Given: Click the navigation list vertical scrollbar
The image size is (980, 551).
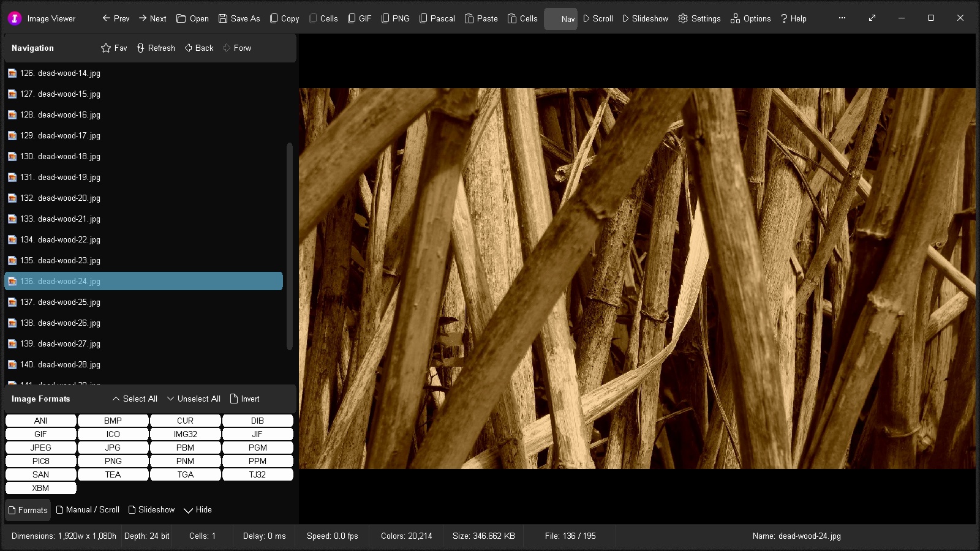Looking at the screenshot, I should [290, 246].
